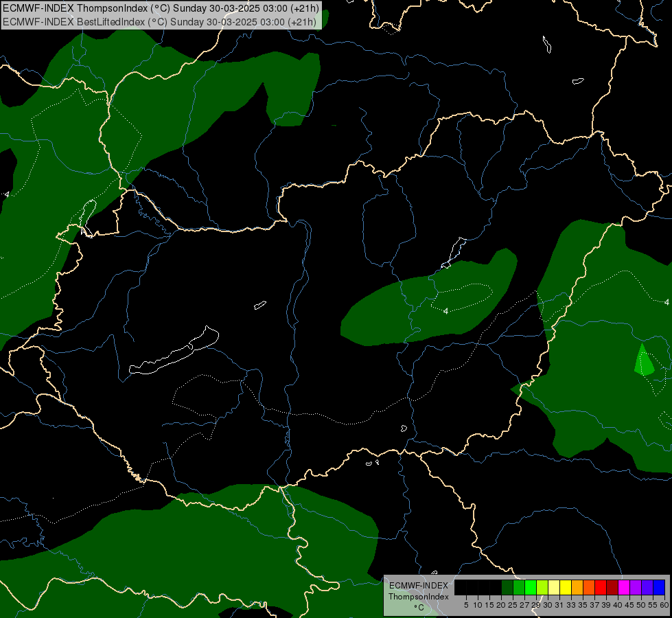
Task: Pick the dark green 20–25 legend swatch
Action: [507, 587]
